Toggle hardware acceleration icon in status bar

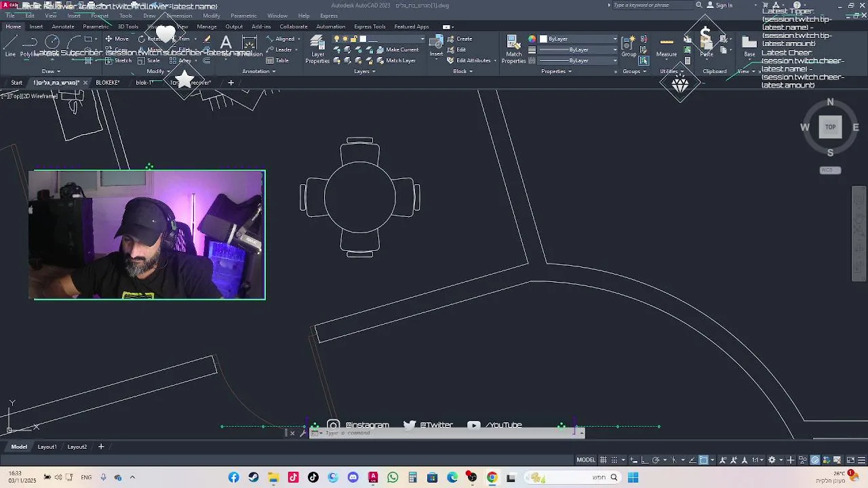pos(815,460)
